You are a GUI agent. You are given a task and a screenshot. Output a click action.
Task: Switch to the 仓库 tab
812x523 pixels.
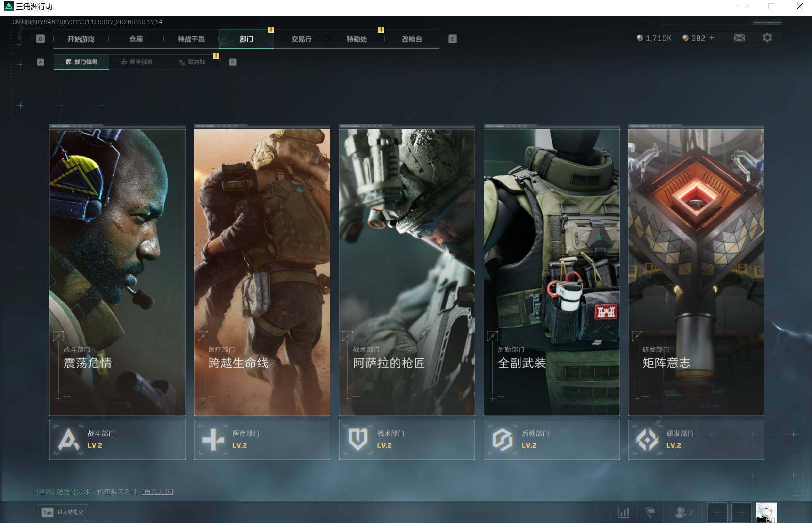click(x=136, y=39)
